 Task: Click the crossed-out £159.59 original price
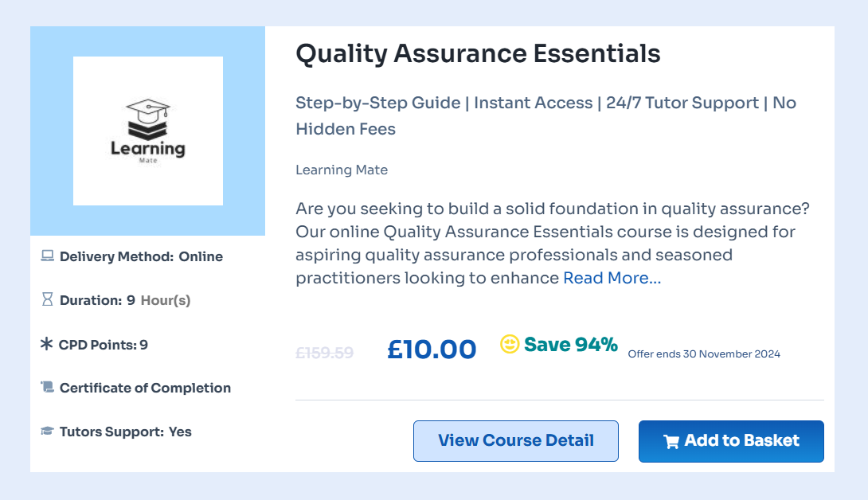click(324, 352)
